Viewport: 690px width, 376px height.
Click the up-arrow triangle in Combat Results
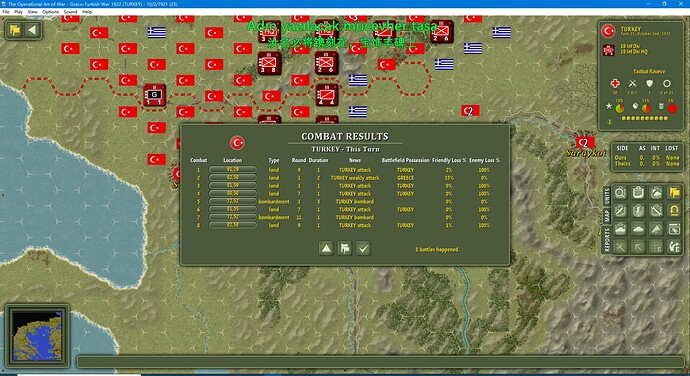(326, 248)
